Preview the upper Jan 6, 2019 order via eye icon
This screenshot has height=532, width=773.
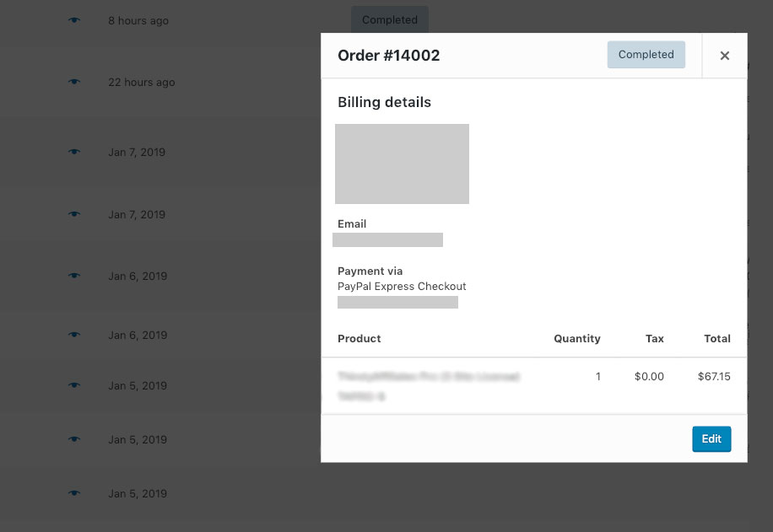tap(74, 276)
